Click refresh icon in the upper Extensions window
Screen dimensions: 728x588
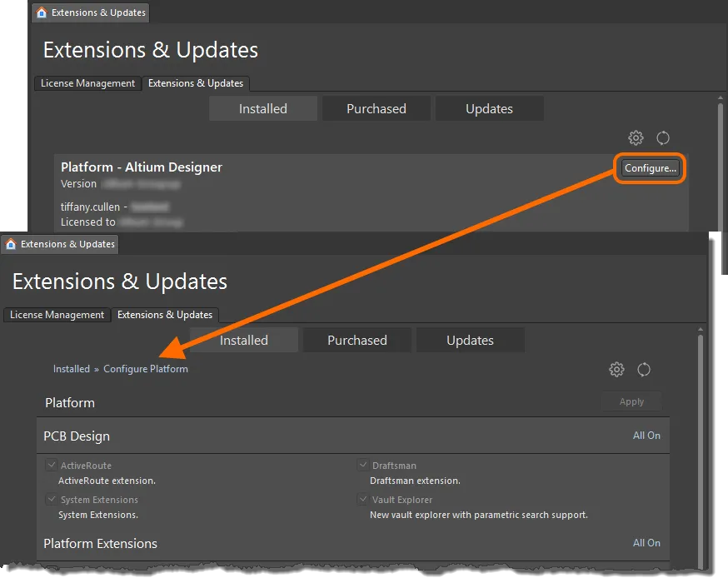pos(663,137)
